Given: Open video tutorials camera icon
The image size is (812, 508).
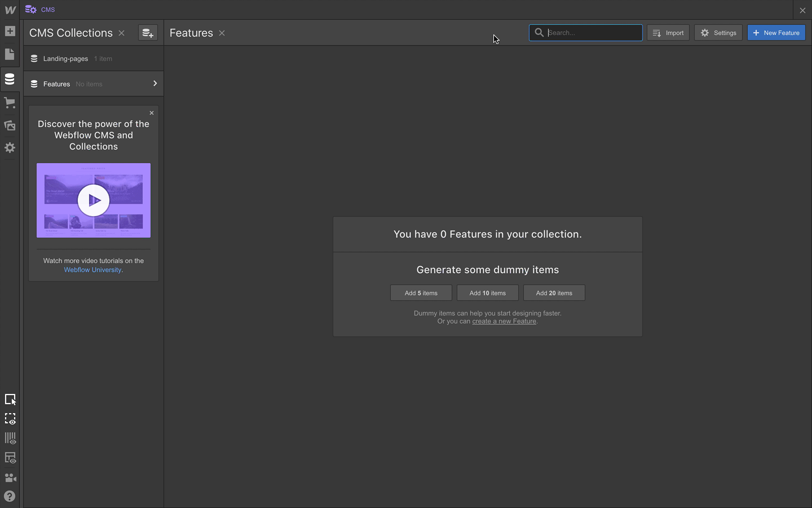Looking at the screenshot, I should 10,478.
